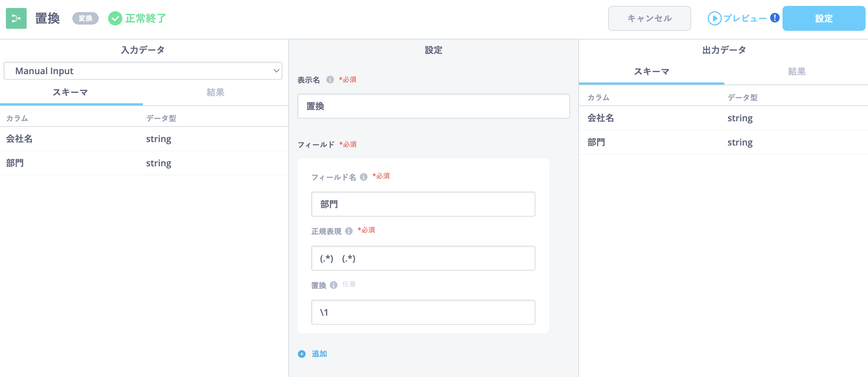Open the Manual Input dropdown
The height and width of the screenshot is (377, 868).
pos(143,71)
